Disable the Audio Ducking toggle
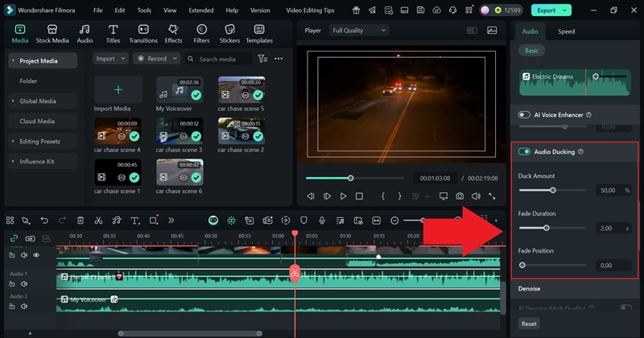Image resolution: width=644 pixels, height=338 pixels. coord(525,151)
